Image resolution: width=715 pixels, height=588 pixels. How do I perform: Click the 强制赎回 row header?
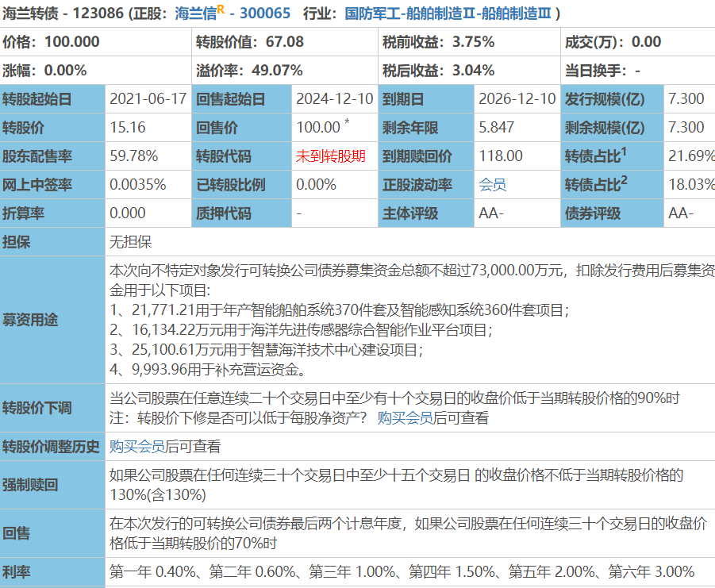(52, 485)
